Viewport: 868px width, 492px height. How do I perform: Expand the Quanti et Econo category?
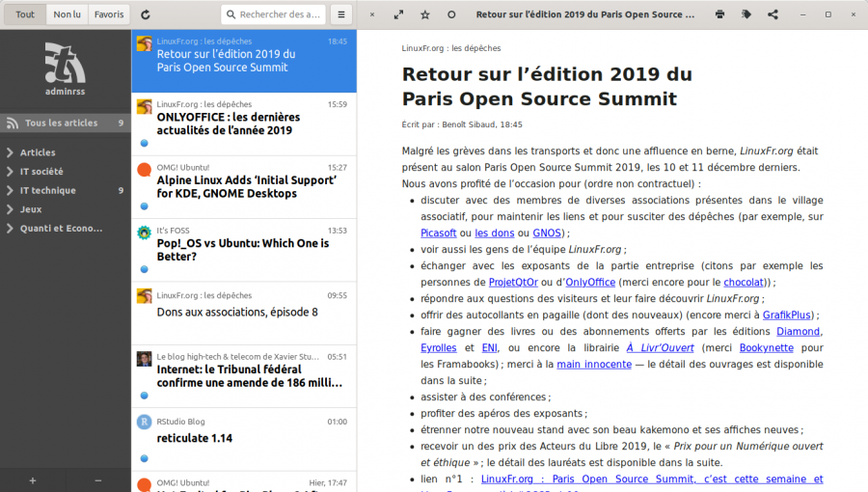(10, 228)
